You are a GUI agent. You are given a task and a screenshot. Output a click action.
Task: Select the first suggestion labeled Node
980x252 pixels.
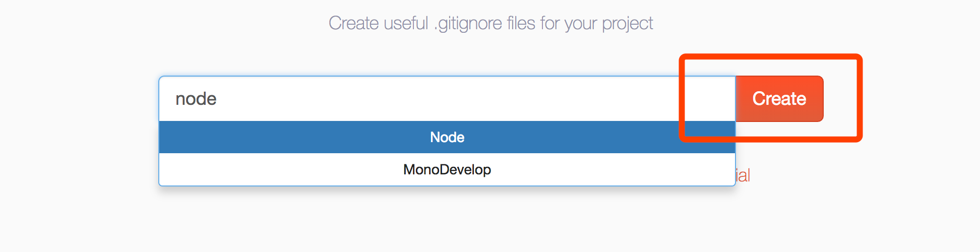tap(447, 137)
